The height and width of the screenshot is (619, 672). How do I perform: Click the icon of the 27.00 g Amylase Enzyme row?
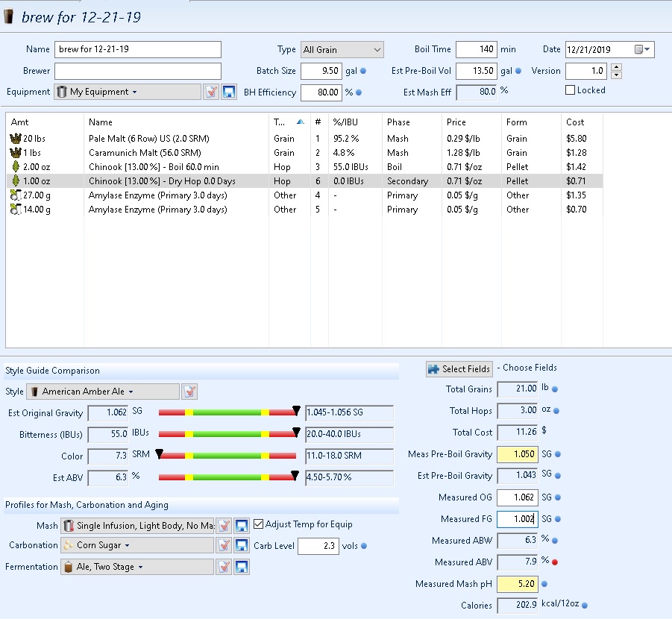(16, 195)
